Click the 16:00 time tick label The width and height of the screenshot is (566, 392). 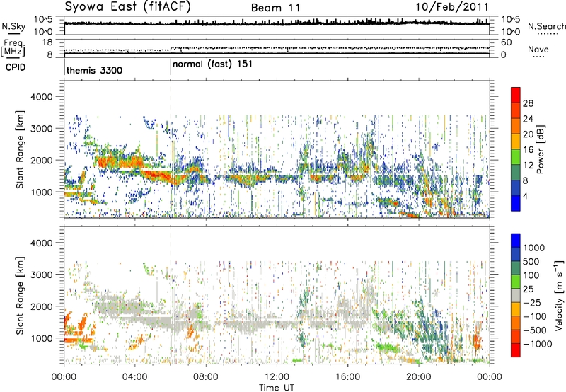click(x=347, y=377)
